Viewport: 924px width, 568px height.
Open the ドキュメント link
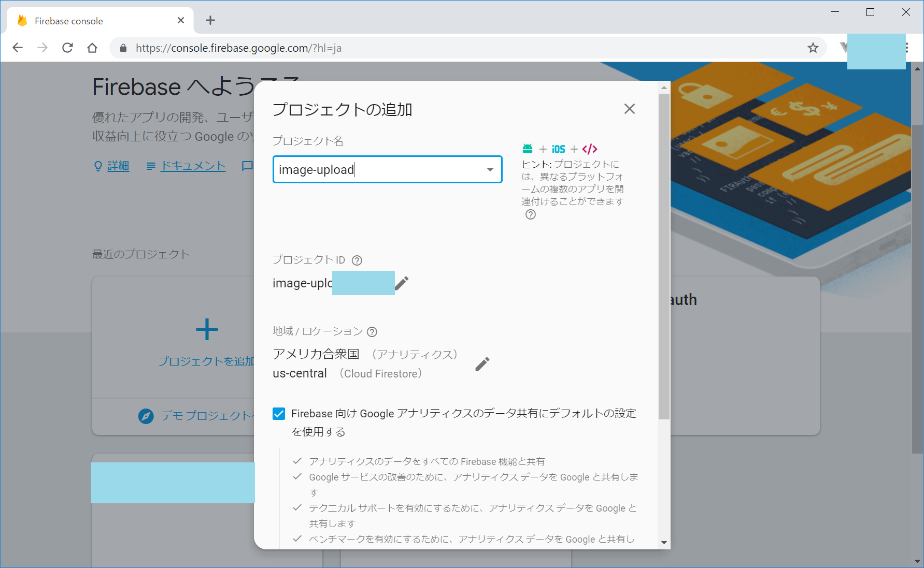coord(193,166)
